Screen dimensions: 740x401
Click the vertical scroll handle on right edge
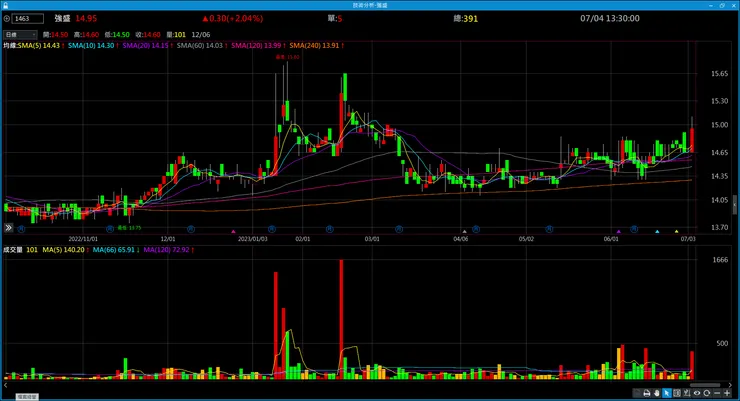pyautogui.click(x=734, y=205)
